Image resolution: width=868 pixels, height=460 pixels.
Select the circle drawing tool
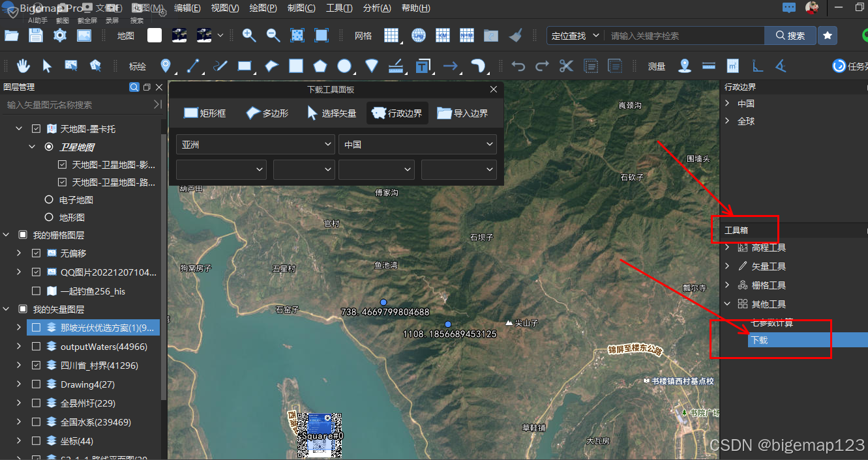pos(344,66)
